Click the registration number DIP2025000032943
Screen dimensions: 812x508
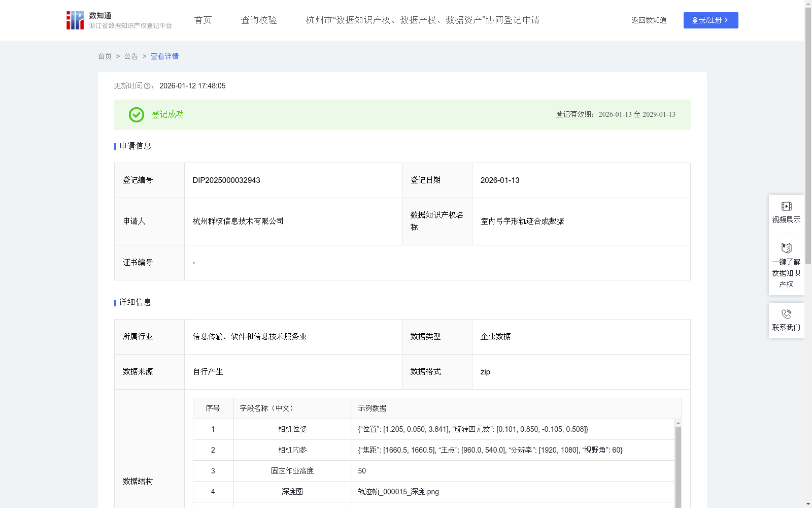[x=226, y=180]
